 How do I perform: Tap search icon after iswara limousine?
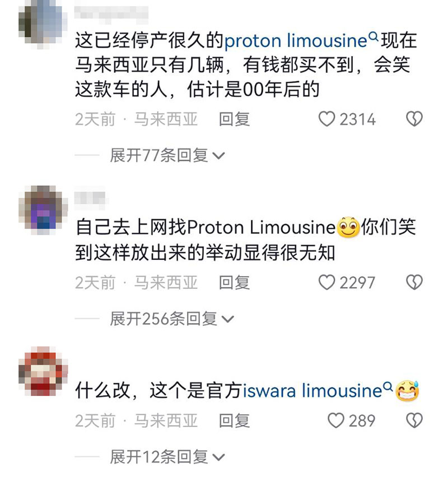coord(388,386)
